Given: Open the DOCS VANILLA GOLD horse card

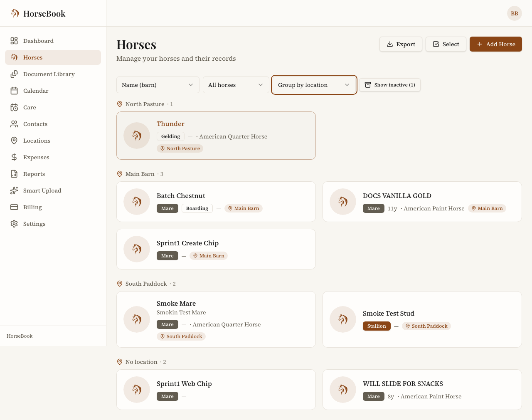Looking at the screenshot, I should 422,202.
